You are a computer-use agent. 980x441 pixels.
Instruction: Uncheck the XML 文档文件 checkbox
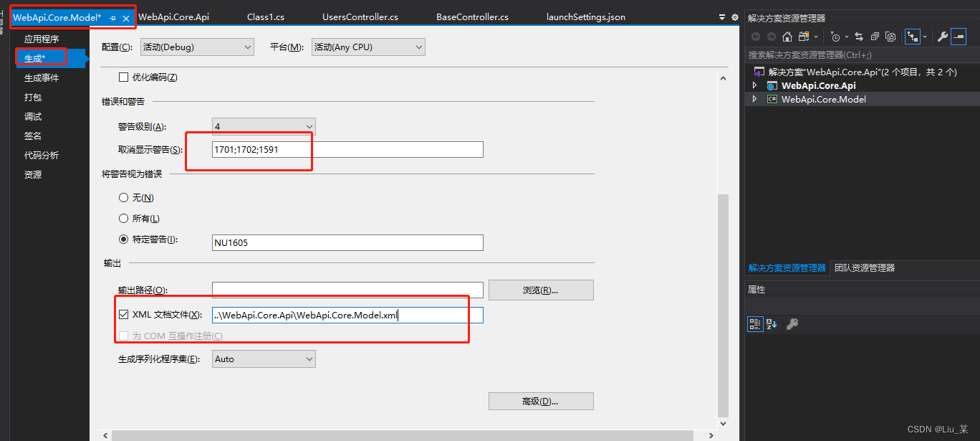pyautogui.click(x=125, y=314)
